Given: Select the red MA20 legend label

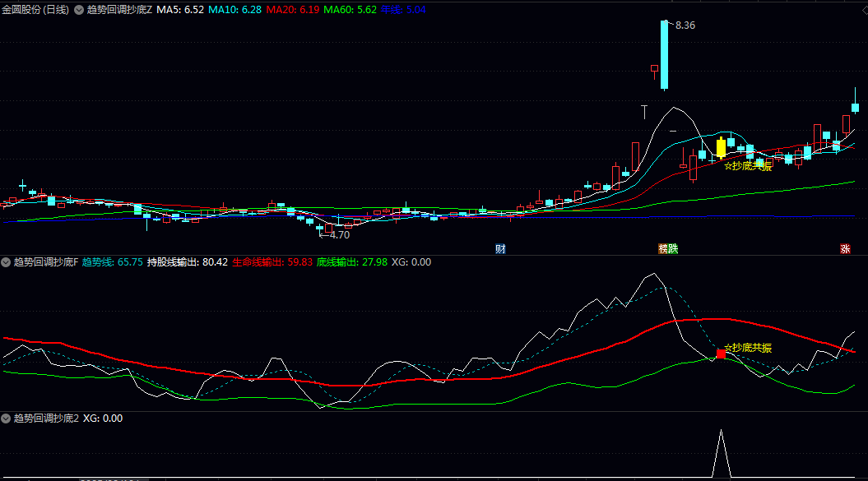Looking at the screenshot, I should tap(292, 10).
